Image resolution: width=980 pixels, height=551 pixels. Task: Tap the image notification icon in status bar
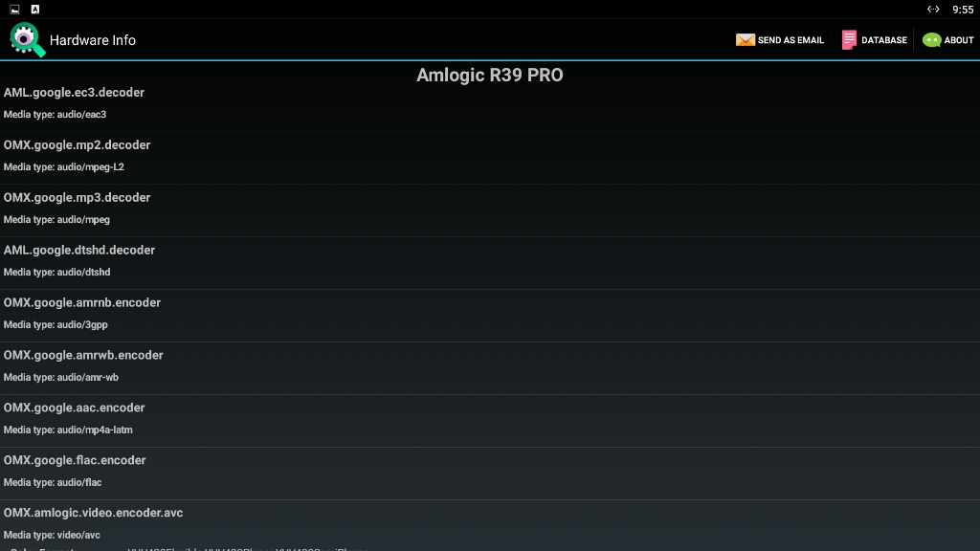14,10
